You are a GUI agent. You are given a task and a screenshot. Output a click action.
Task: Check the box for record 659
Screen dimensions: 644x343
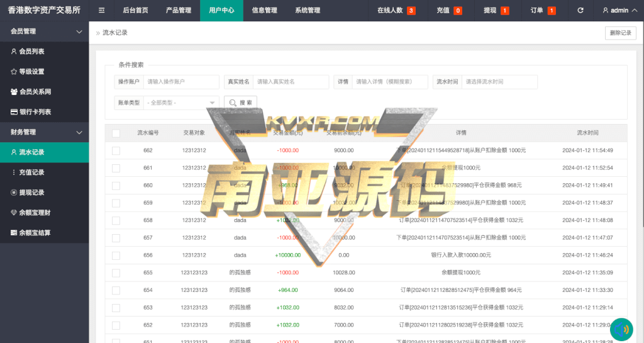click(x=116, y=203)
